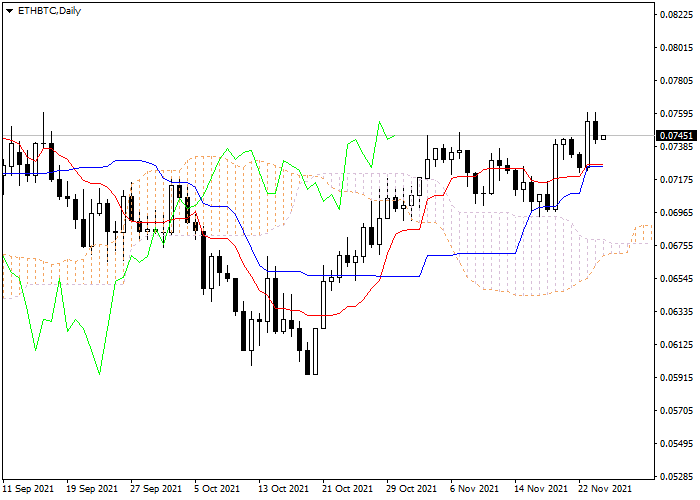Select the 6 Nov 2021 date label
This screenshot has width=700, height=500.
474,489
